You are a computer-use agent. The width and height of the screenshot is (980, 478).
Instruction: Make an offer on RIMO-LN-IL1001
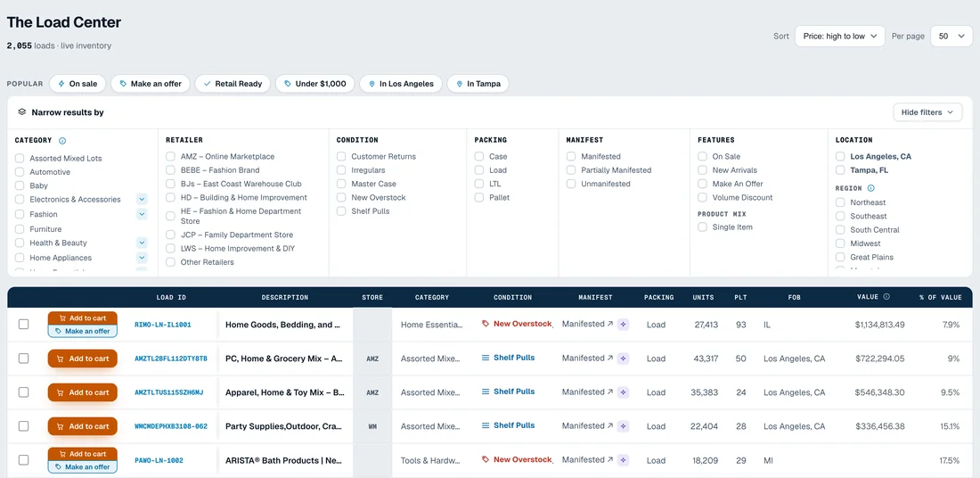click(x=83, y=331)
